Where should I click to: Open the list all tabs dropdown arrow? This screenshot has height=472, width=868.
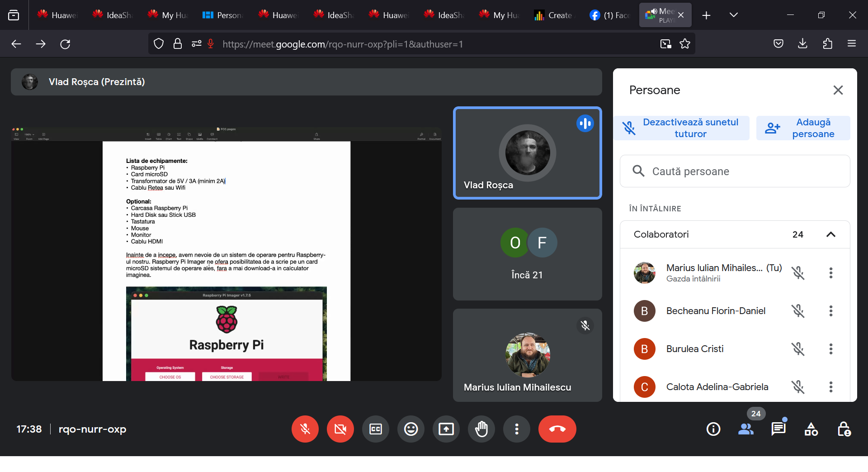coord(734,15)
